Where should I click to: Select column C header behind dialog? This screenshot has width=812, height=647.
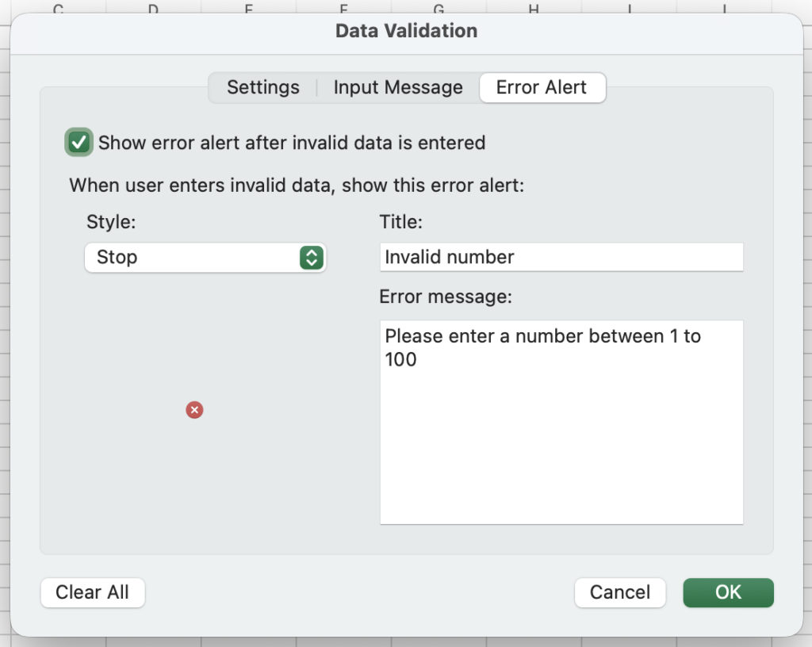click(59, 8)
